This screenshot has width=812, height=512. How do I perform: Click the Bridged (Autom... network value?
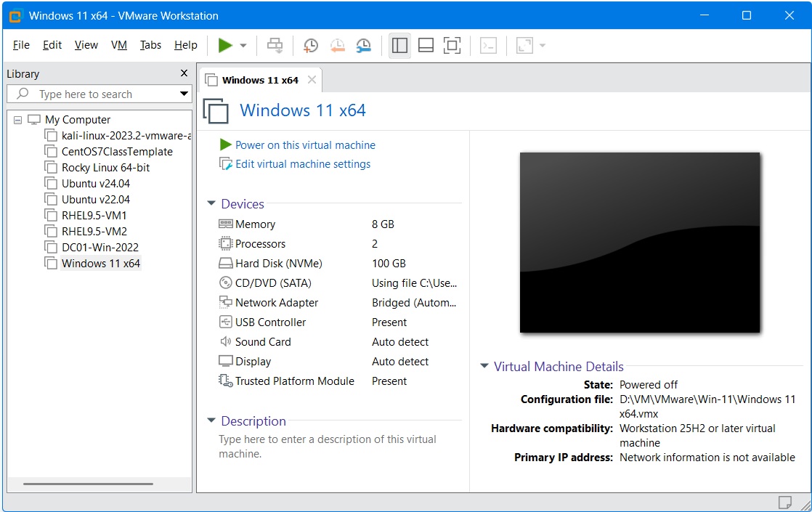pyautogui.click(x=414, y=303)
